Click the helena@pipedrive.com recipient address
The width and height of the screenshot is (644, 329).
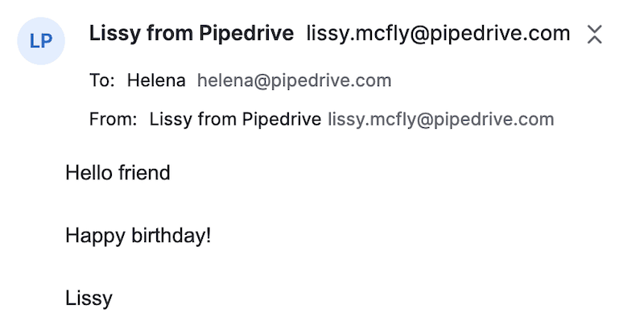pyautogui.click(x=294, y=80)
